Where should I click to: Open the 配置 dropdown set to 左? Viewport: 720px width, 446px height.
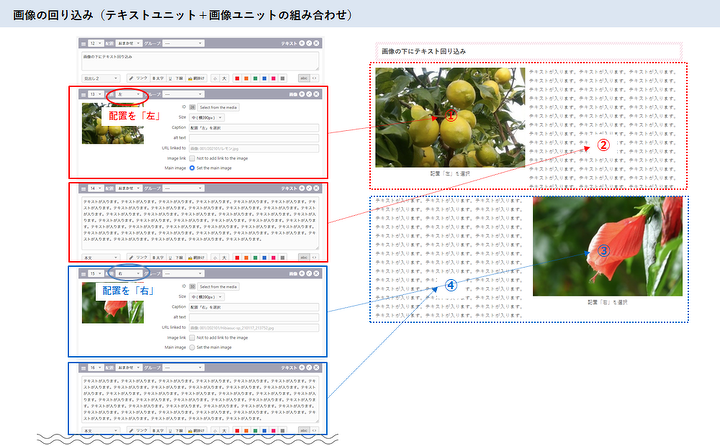click(x=127, y=95)
